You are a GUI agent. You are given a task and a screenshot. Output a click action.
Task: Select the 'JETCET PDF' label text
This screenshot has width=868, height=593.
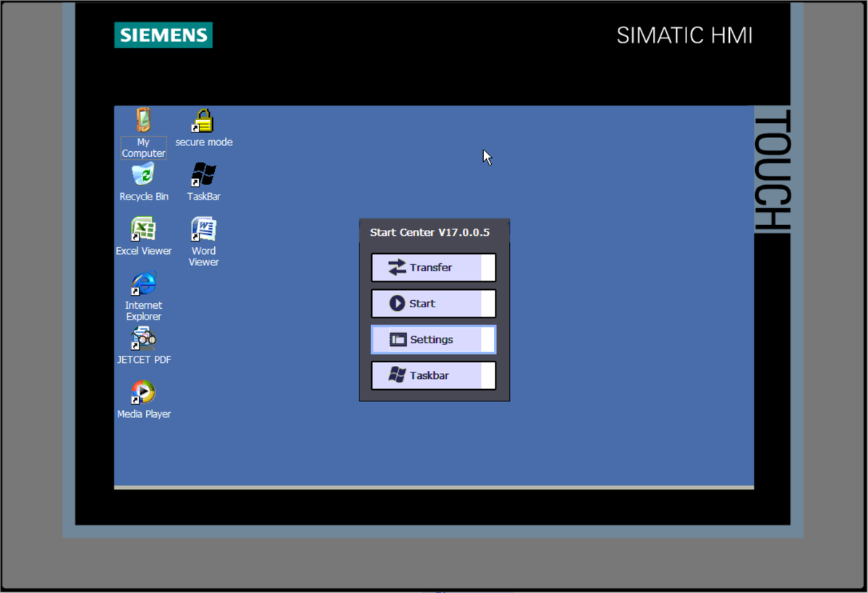point(144,359)
